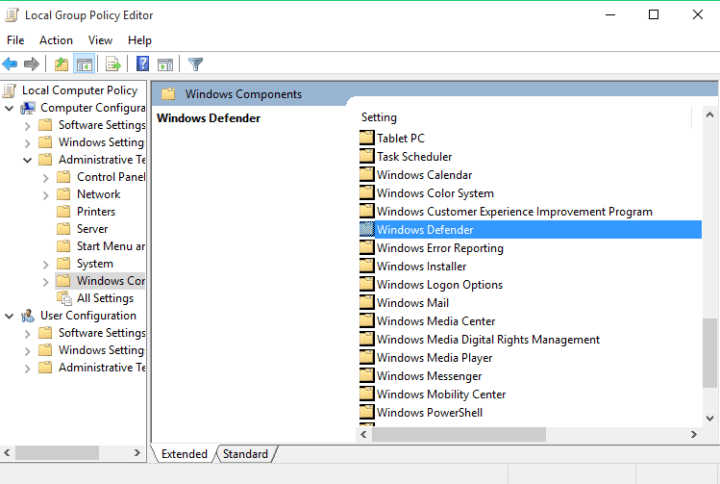Select Windows Media Digital Rights Management
This screenshot has height=484, width=720.
tap(488, 339)
